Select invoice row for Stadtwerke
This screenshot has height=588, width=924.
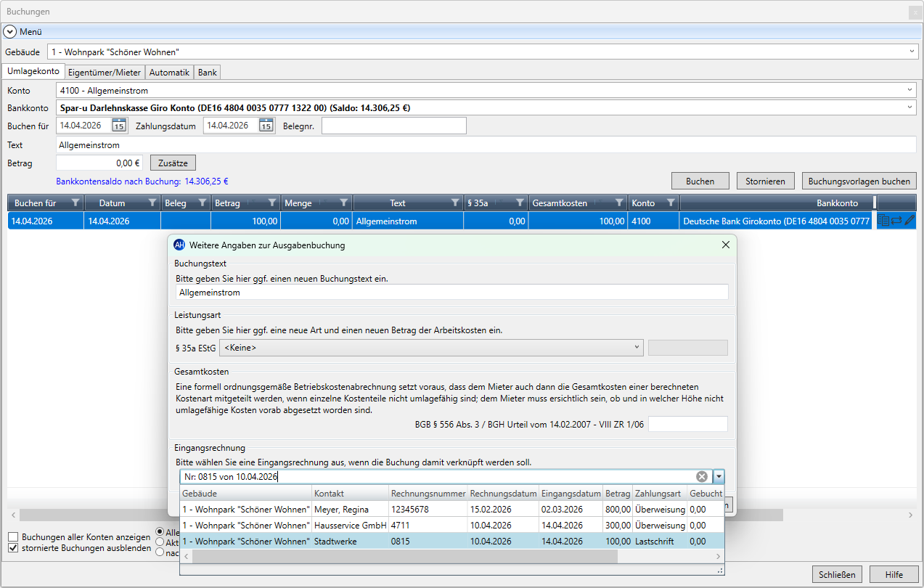tap(452, 541)
